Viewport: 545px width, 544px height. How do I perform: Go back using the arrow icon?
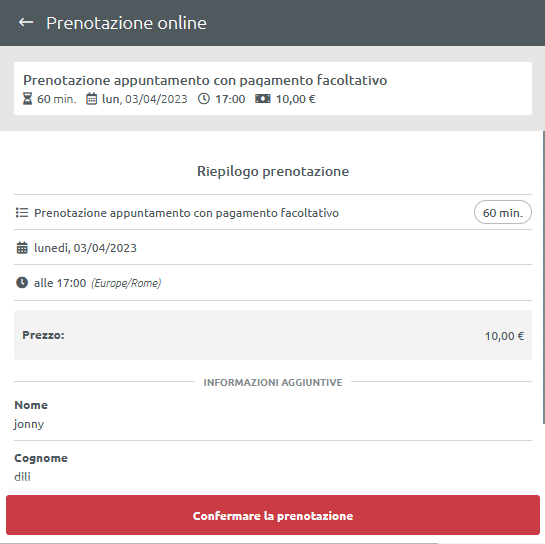tap(26, 23)
